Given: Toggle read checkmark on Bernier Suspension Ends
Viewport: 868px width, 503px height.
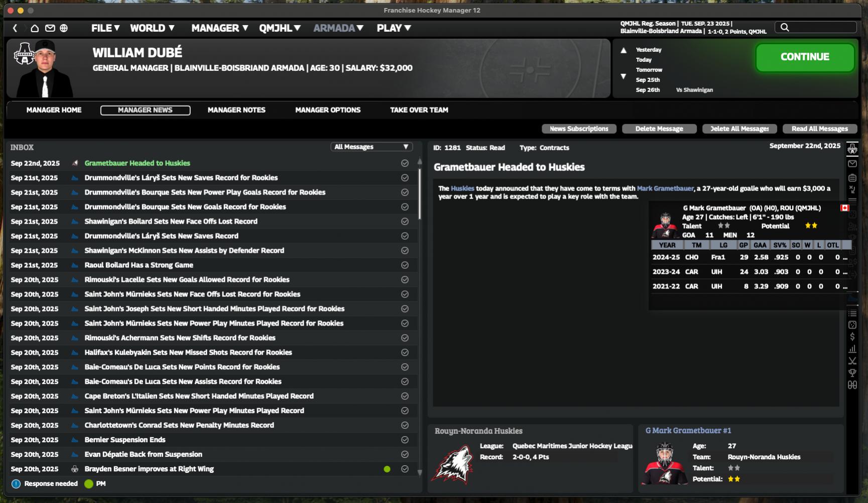Looking at the screenshot, I should pos(405,440).
